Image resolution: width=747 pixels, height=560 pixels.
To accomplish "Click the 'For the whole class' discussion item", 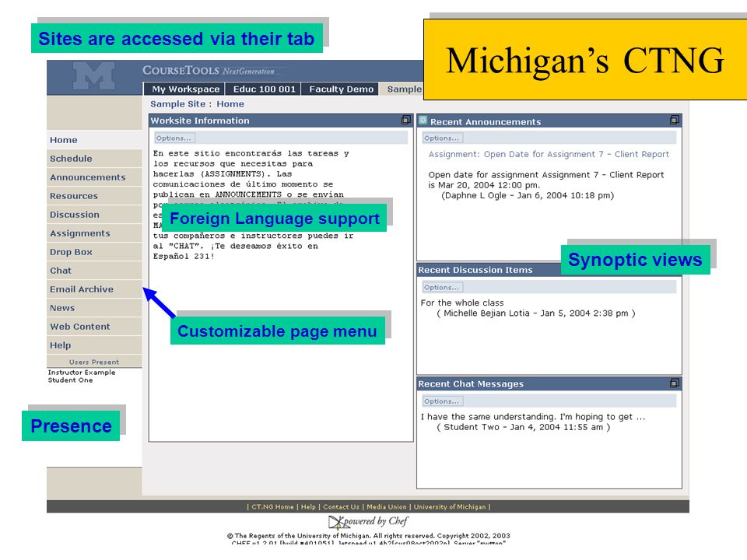I will (x=461, y=303).
